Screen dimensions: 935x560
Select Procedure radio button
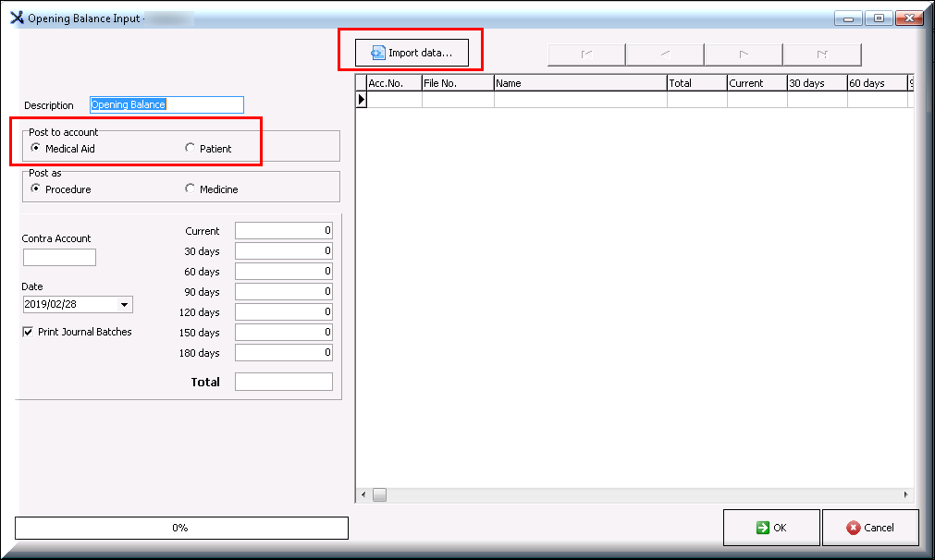(36, 189)
